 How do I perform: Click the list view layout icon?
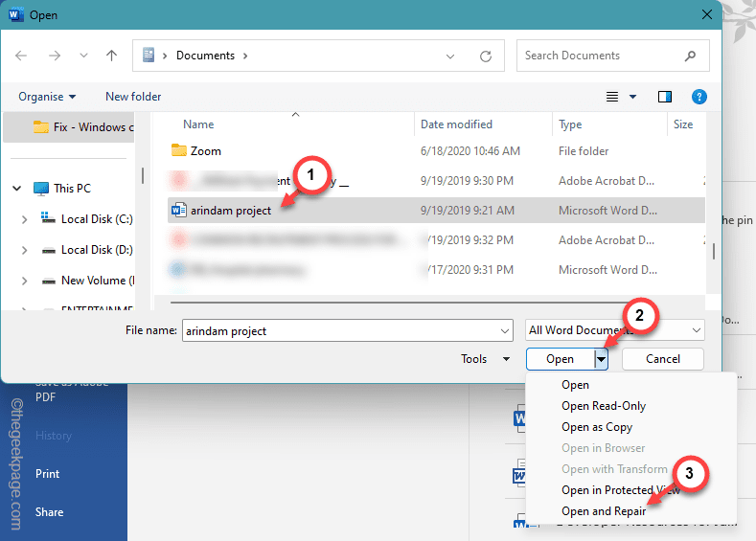click(x=612, y=97)
